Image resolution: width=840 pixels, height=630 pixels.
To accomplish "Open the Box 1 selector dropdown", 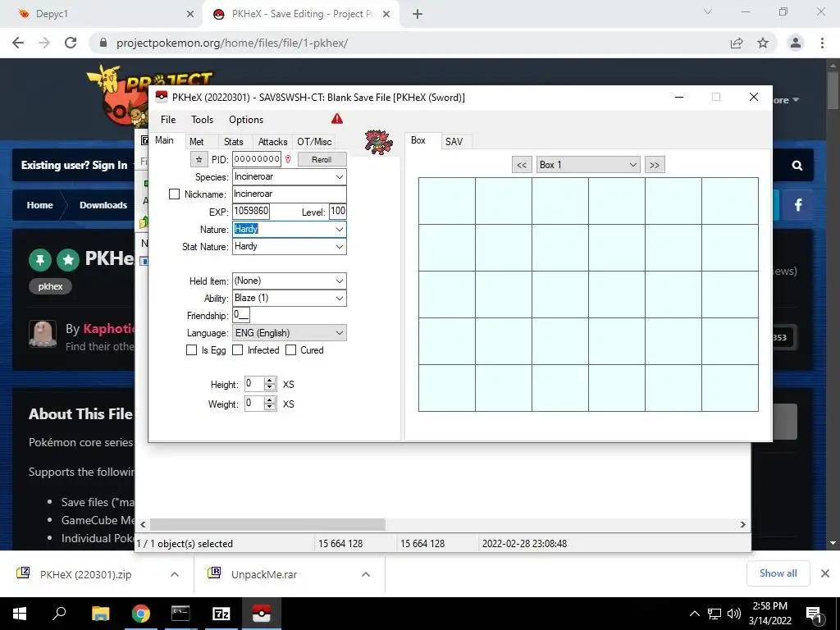I will tap(588, 164).
